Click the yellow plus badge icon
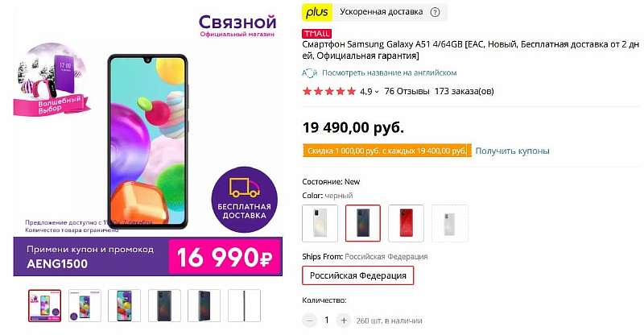 [316, 12]
